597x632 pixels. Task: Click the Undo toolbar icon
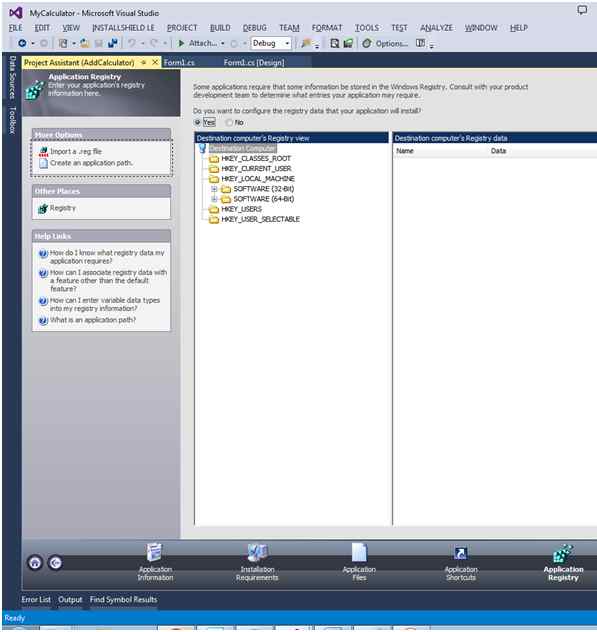click(x=132, y=43)
